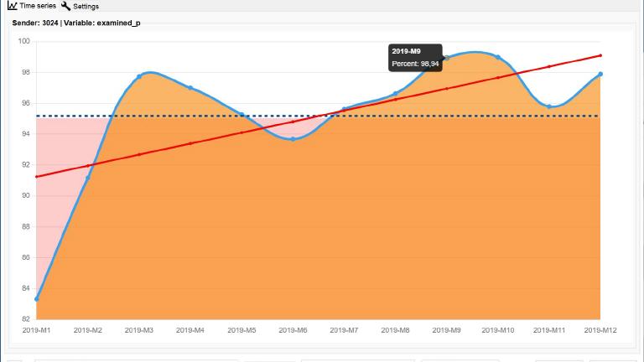Click the 100 value on the y-axis

pos(23,41)
